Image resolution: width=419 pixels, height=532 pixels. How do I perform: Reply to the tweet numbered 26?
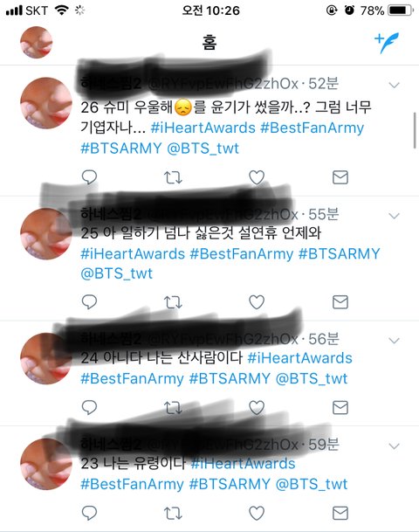[90, 176]
